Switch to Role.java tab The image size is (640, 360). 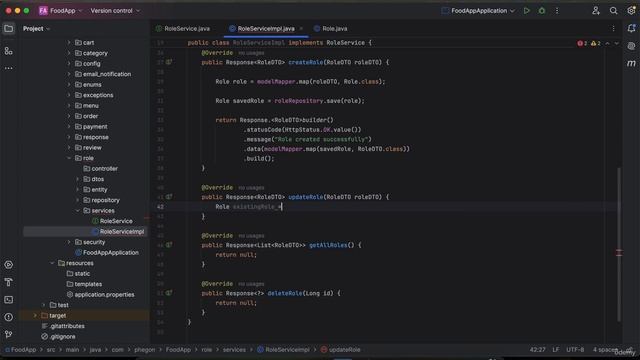331,29
